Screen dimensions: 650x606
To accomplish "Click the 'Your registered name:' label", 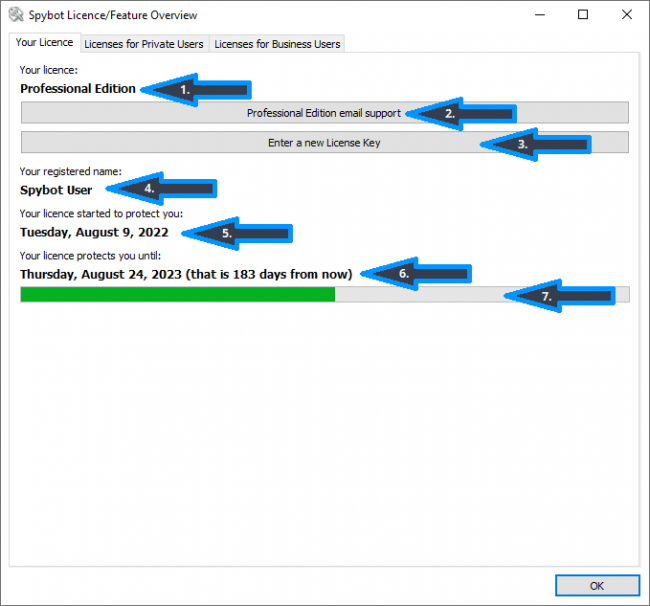I will tap(70, 172).
